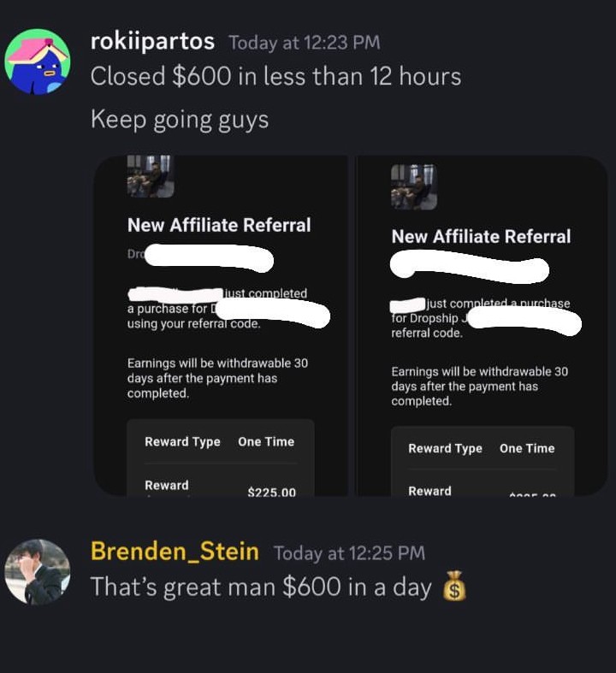
Task: Click the $225.00 reward amount
Action: [272, 492]
